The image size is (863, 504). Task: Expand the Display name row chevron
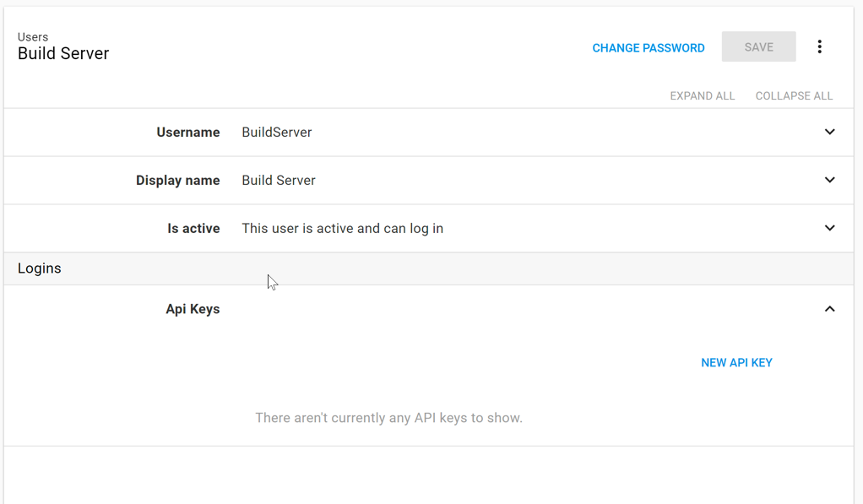point(829,180)
